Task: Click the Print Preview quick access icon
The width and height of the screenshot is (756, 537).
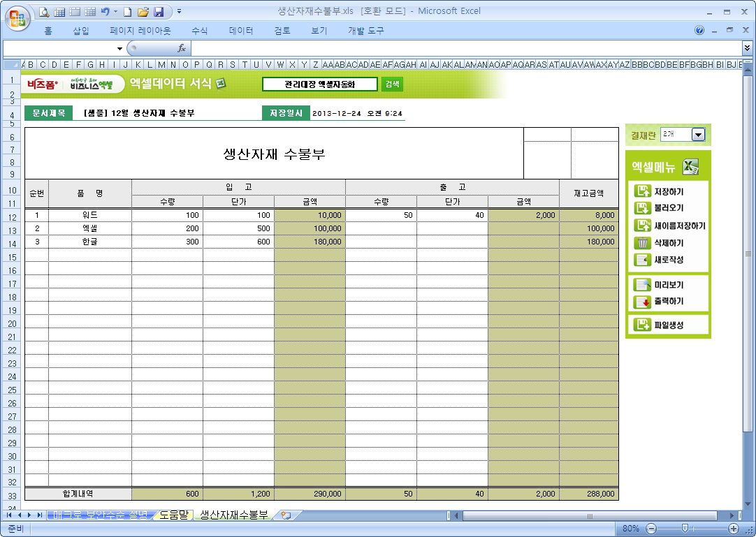Action: point(44,12)
